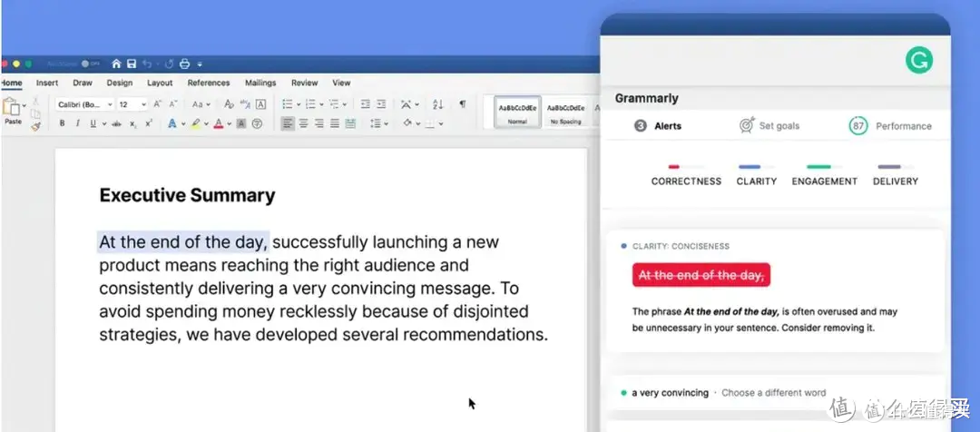This screenshot has height=432, width=980.
Task: Switch to the Layout tab
Action: [x=160, y=83]
